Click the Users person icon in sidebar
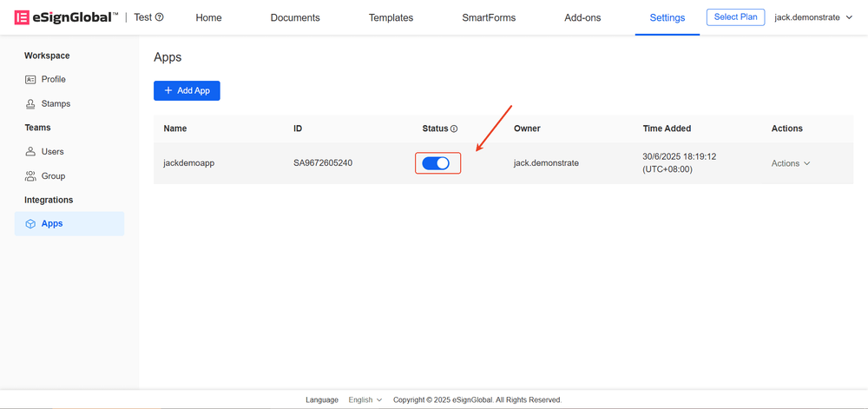The height and width of the screenshot is (409, 868). pyautogui.click(x=30, y=151)
